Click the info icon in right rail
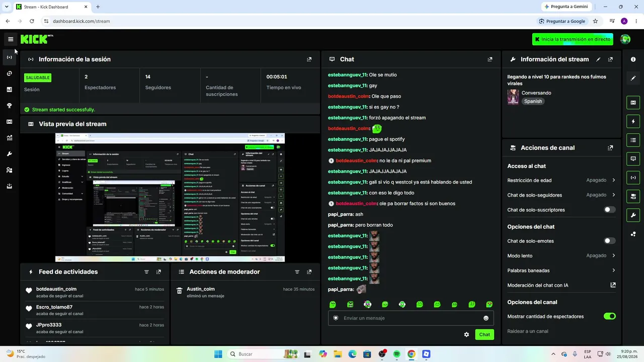Screen dimensions: 644x362 click(633, 59)
